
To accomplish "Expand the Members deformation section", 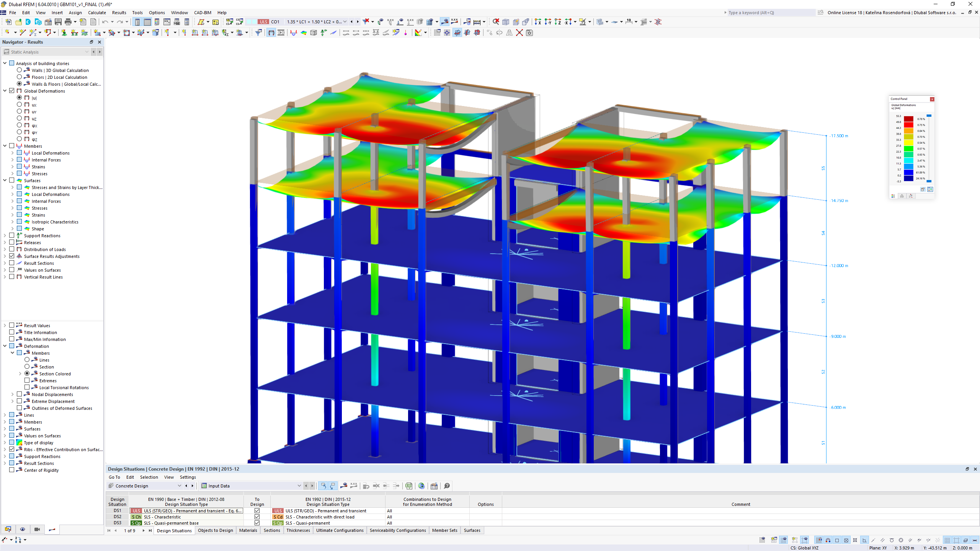I will 13,353.
